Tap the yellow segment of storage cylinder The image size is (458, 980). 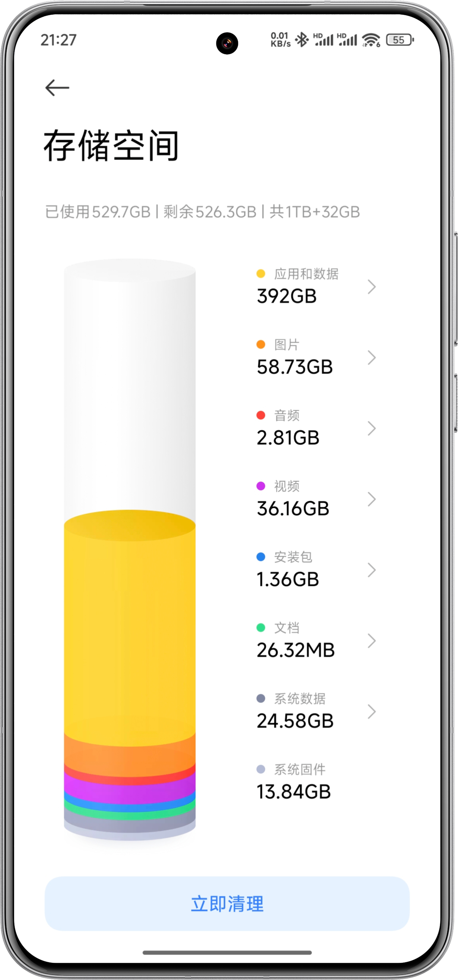coord(130,628)
